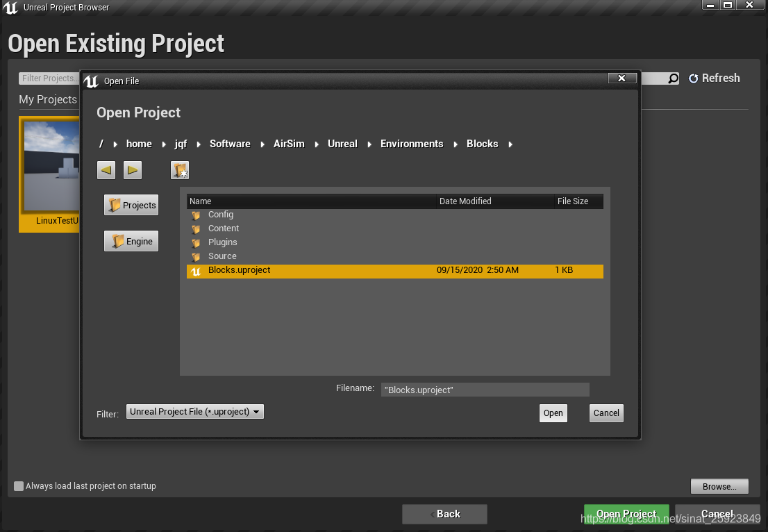
Task: Click Filename input field
Action: click(x=485, y=390)
